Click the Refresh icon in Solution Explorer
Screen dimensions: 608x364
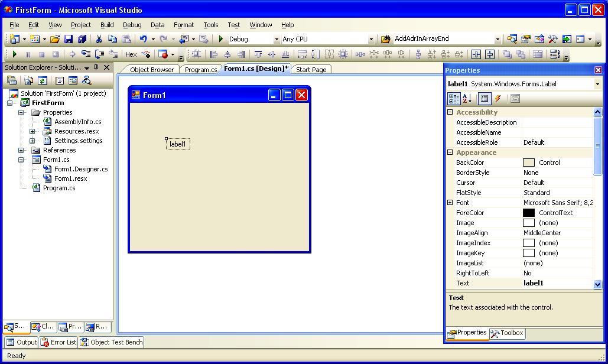pyautogui.click(x=43, y=80)
